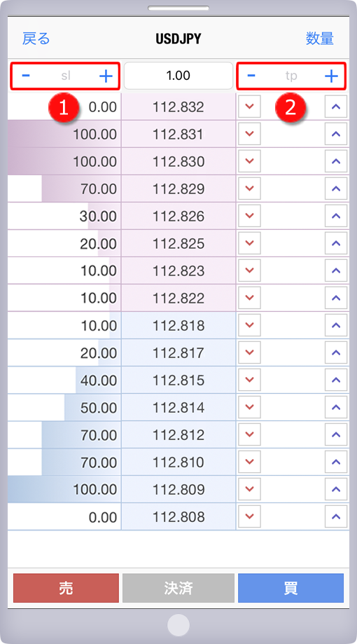Click the red down arrow at 112.822
This screenshot has width=357, height=644.
click(249, 298)
